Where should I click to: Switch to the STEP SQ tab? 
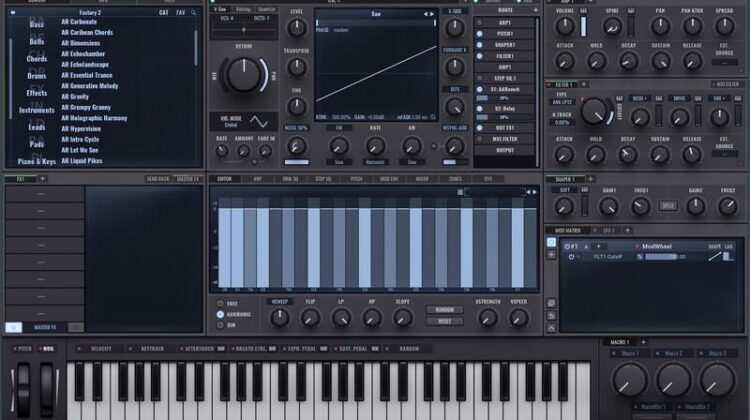click(x=323, y=179)
